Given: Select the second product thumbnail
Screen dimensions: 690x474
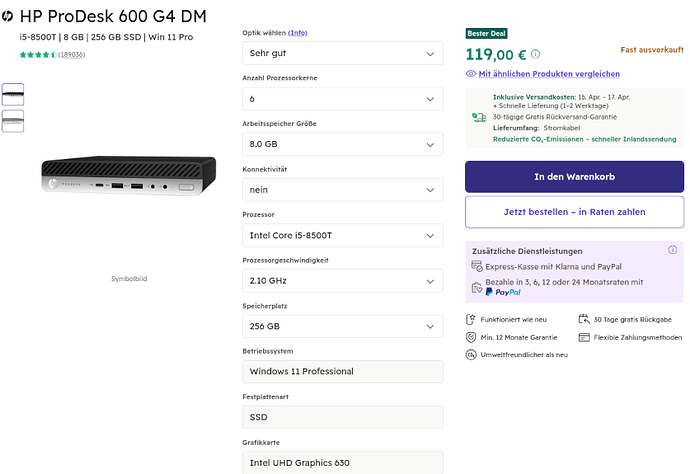Looking at the screenshot, I should pyautogui.click(x=13, y=121).
